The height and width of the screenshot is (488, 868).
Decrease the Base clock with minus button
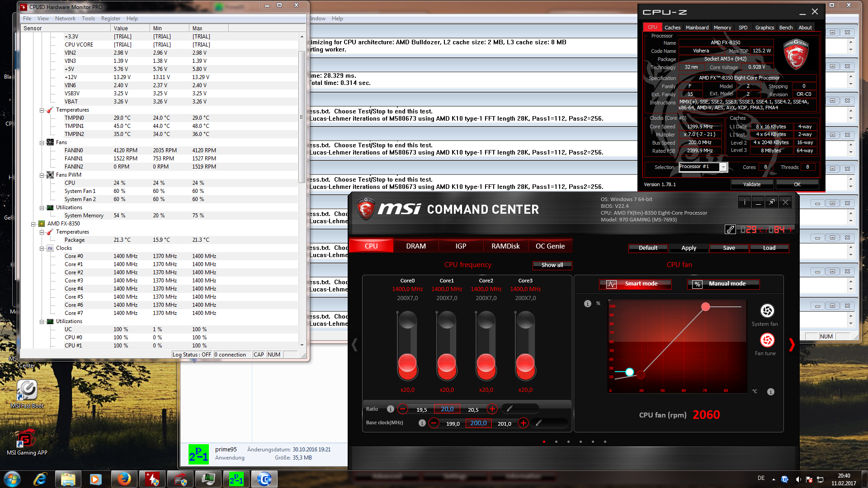click(434, 423)
